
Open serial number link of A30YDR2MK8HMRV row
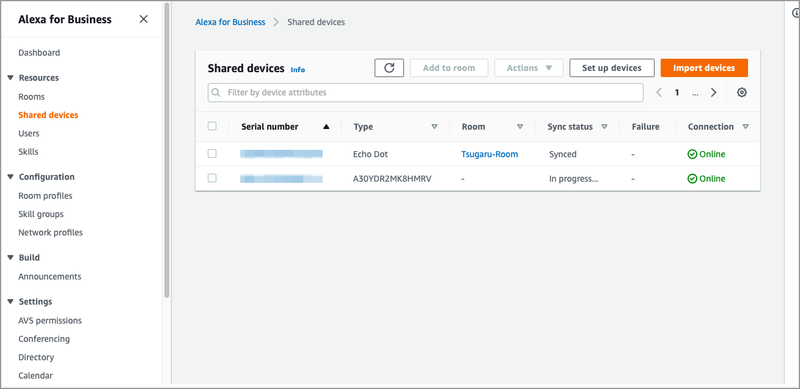[x=282, y=179]
